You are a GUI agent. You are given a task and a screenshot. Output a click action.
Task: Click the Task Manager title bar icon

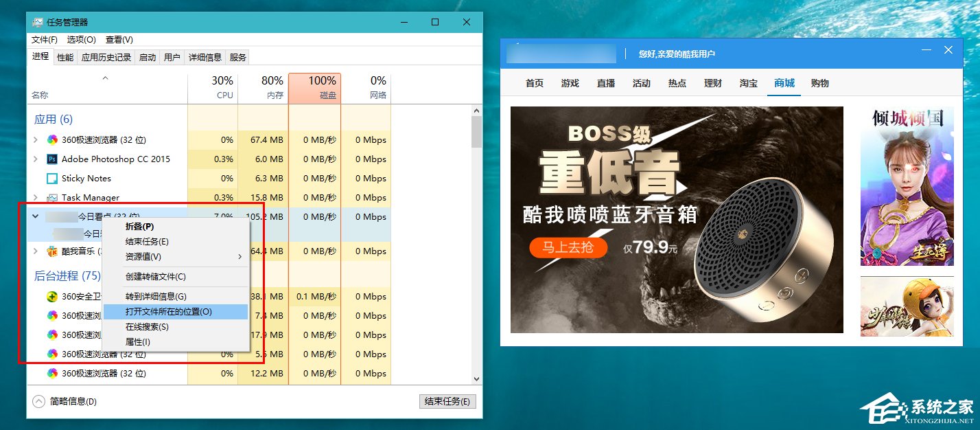coord(36,21)
